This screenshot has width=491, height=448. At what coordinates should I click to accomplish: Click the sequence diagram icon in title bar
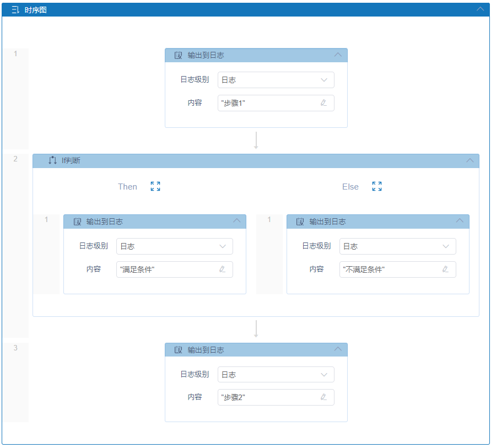click(15, 10)
